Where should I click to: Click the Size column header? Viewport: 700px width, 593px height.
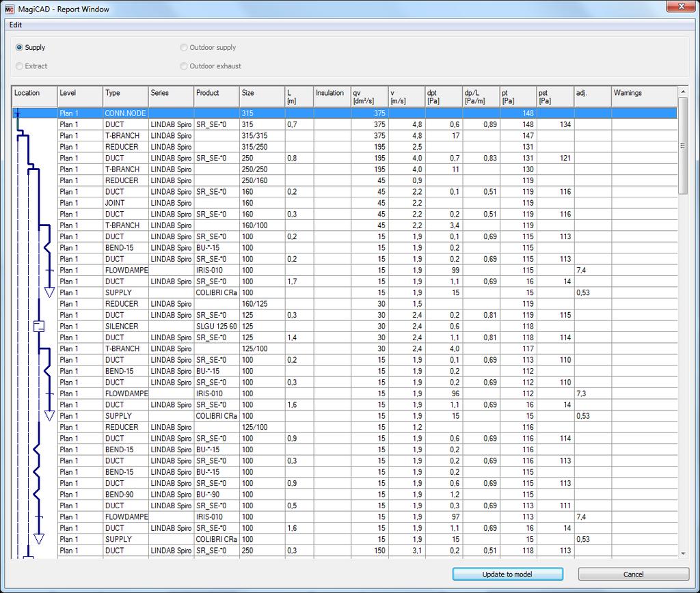262,96
